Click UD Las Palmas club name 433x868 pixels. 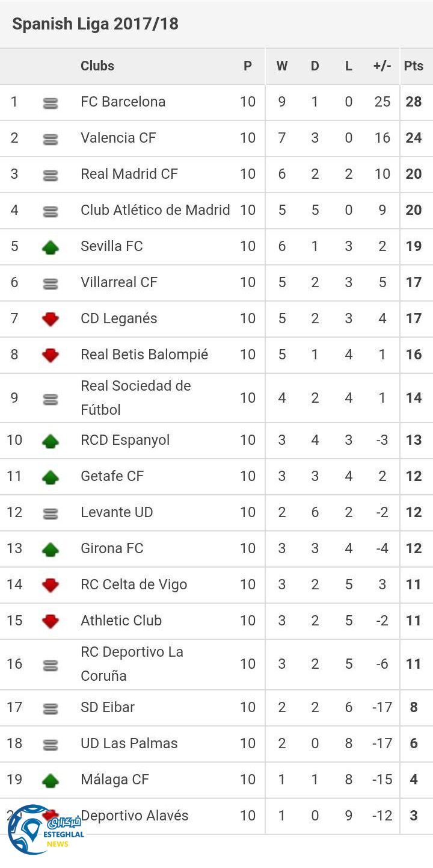point(129,743)
